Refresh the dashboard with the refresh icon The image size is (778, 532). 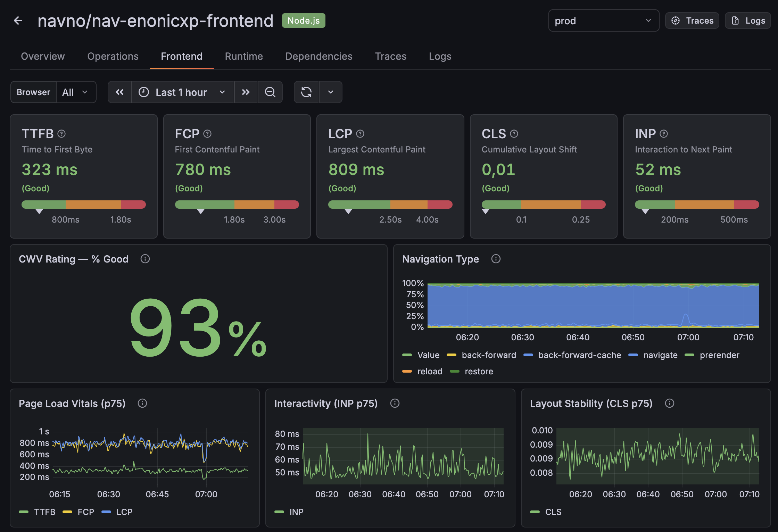tap(306, 92)
